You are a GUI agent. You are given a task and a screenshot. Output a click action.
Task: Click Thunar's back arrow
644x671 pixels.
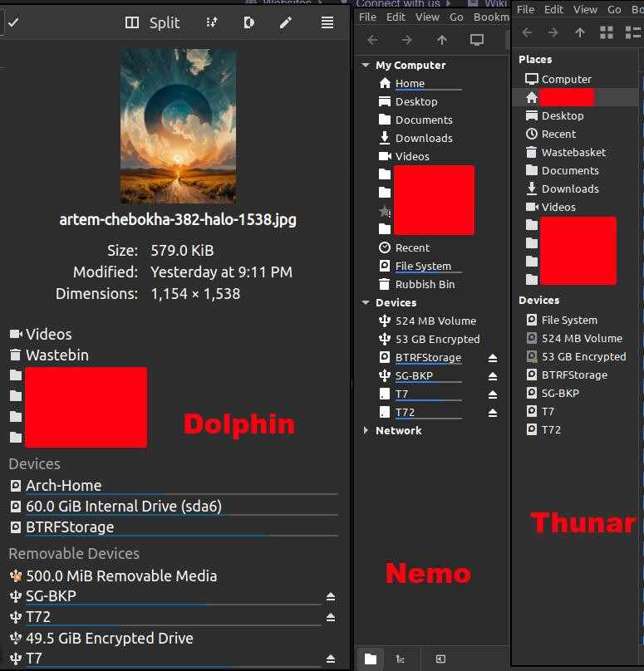527,32
